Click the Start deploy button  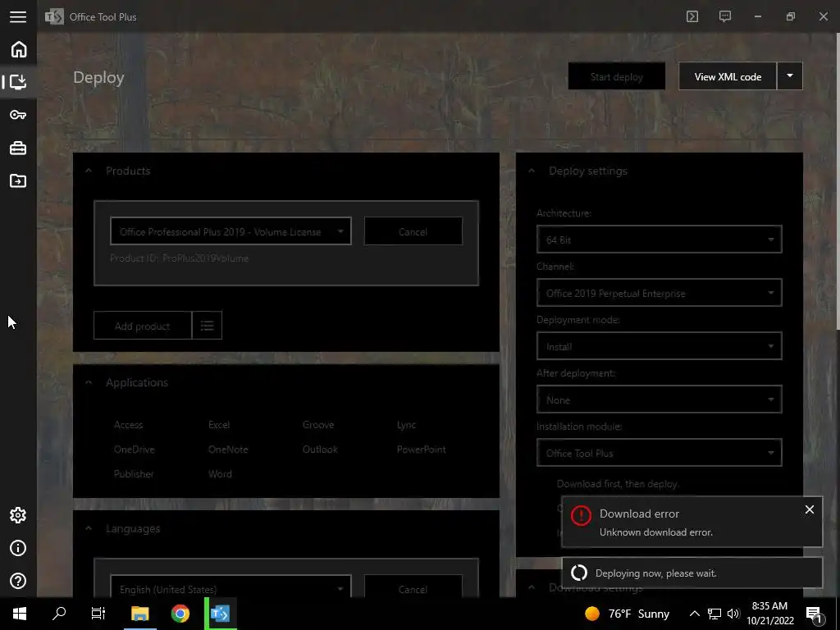pyautogui.click(x=617, y=76)
